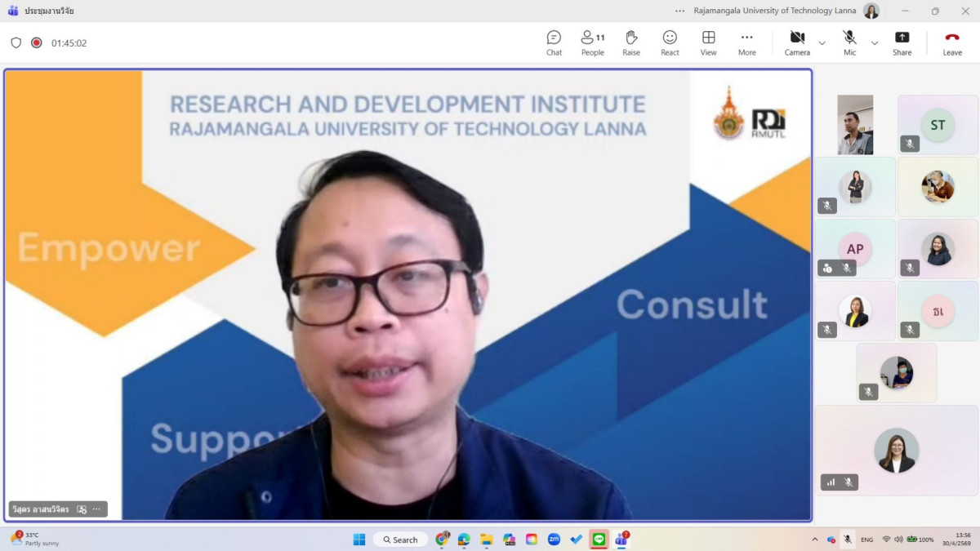The height and width of the screenshot is (551, 980).
Task: Expand the Camera options dropdown arrow
Action: 822,42
